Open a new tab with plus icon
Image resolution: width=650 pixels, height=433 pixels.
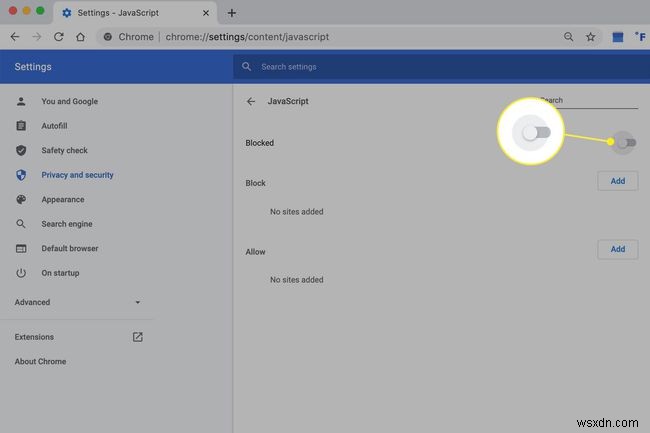[x=232, y=13]
